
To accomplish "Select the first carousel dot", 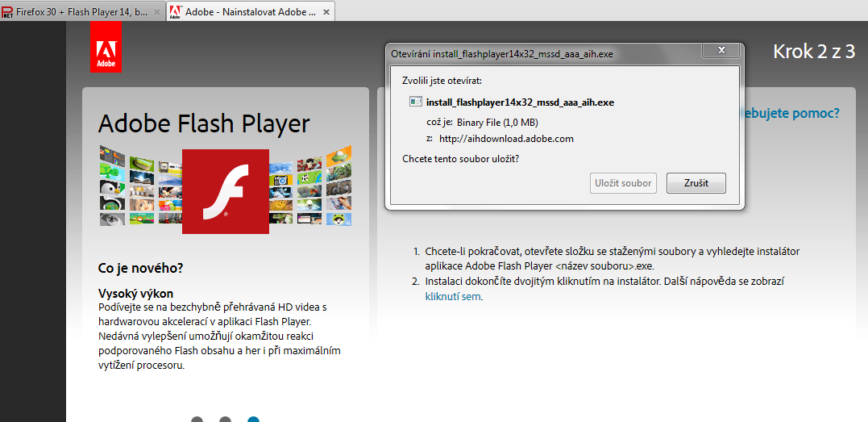I will coord(197,420).
